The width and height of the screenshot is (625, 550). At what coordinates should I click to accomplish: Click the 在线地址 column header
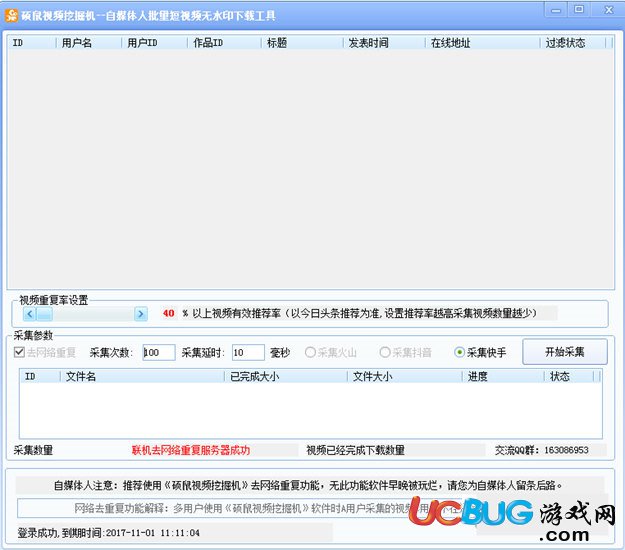tap(482, 43)
